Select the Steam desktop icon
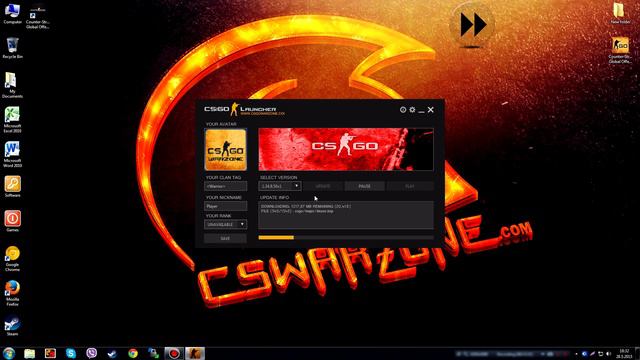This screenshot has width=640, height=360. click(x=12, y=325)
